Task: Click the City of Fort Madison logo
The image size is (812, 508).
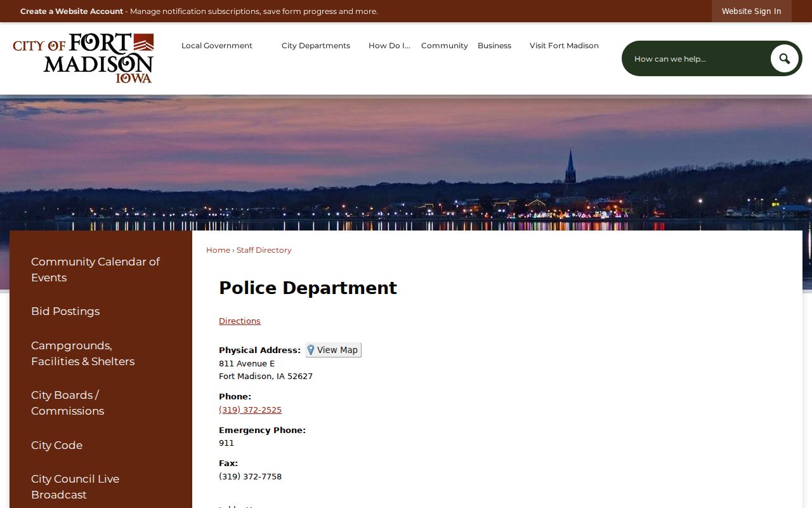Action: point(83,58)
